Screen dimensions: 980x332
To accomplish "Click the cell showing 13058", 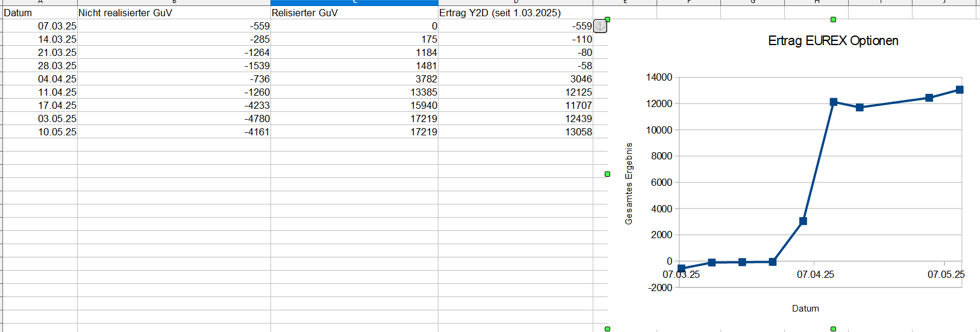I will click(x=515, y=132).
